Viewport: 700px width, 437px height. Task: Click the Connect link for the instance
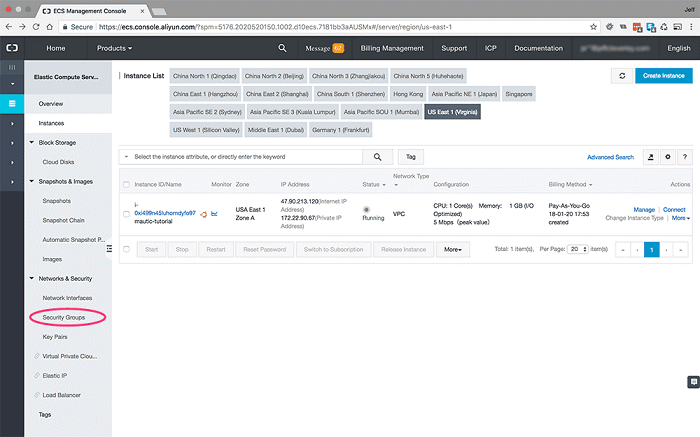pyautogui.click(x=674, y=209)
